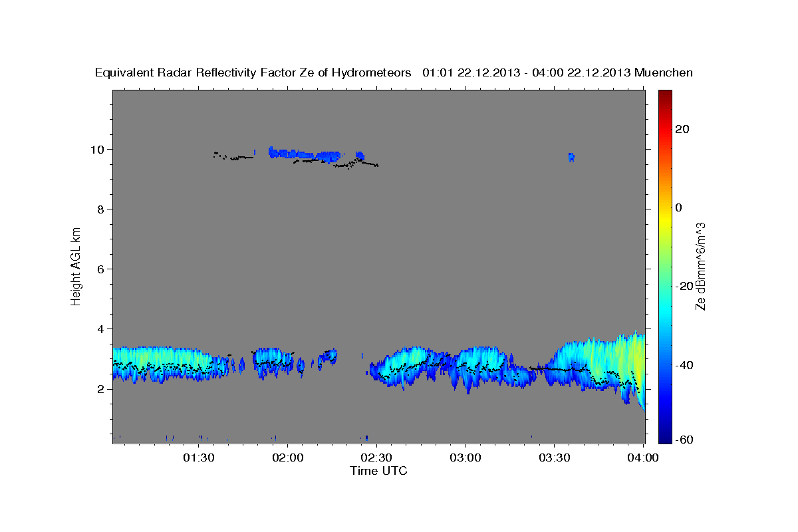798x532 pixels.
Task: Click the 'Height AGL km' axis title
Action: click(76, 265)
